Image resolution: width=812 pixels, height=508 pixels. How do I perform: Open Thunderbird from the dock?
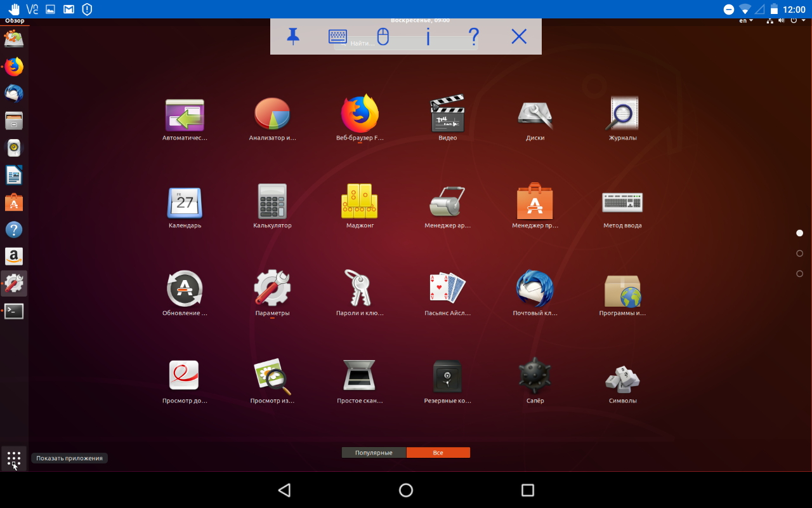point(14,94)
